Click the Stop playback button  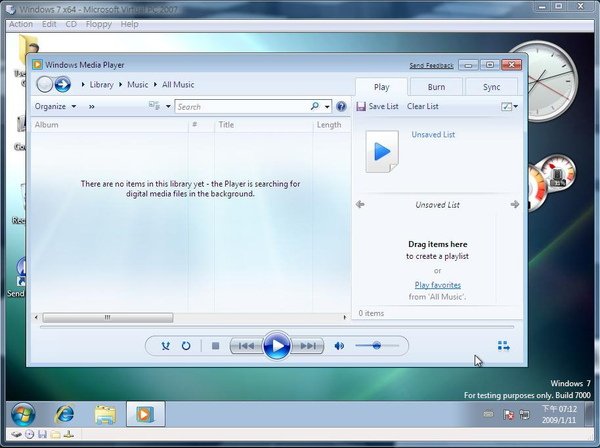click(x=215, y=346)
